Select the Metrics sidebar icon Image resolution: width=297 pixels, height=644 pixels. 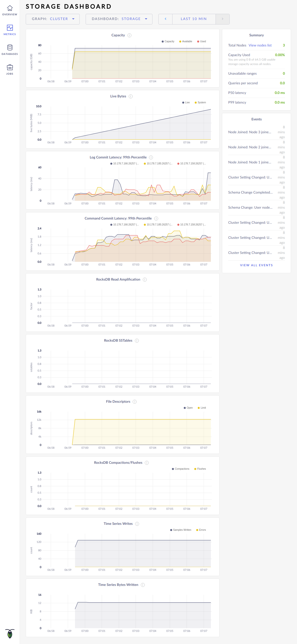(x=9, y=30)
